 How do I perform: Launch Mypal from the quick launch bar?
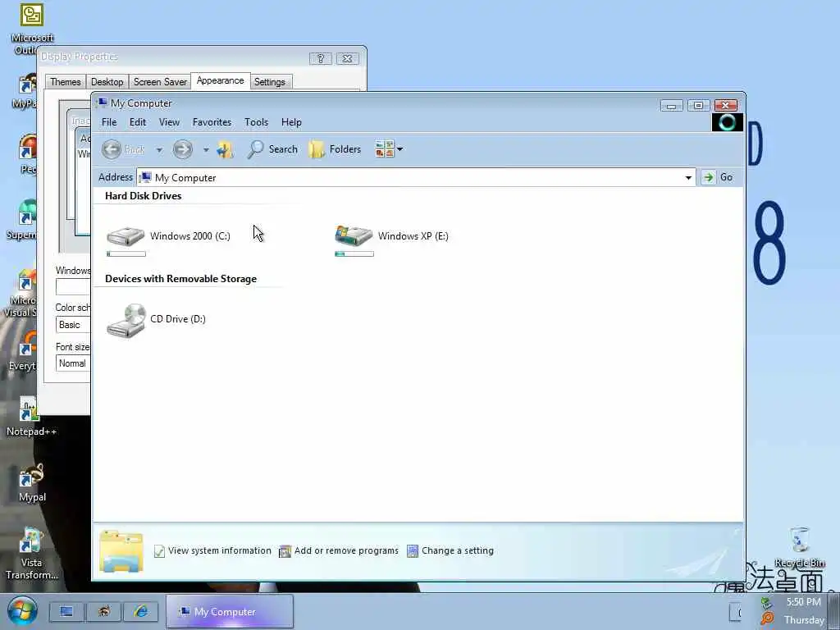pos(104,611)
